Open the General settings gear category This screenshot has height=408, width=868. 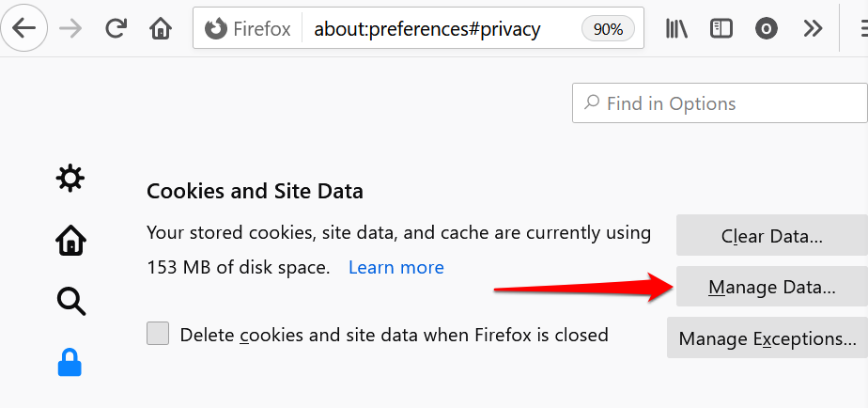70,178
